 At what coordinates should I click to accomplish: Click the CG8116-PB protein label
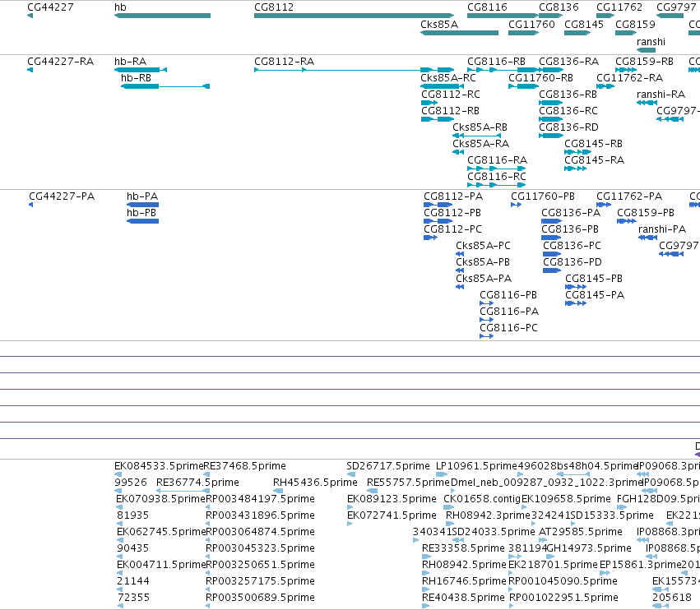(x=508, y=295)
